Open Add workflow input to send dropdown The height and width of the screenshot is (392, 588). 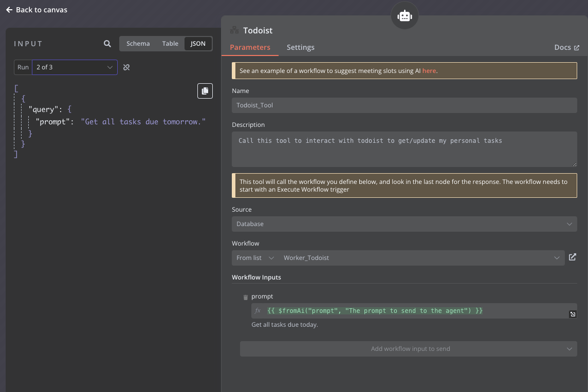pos(409,349)
